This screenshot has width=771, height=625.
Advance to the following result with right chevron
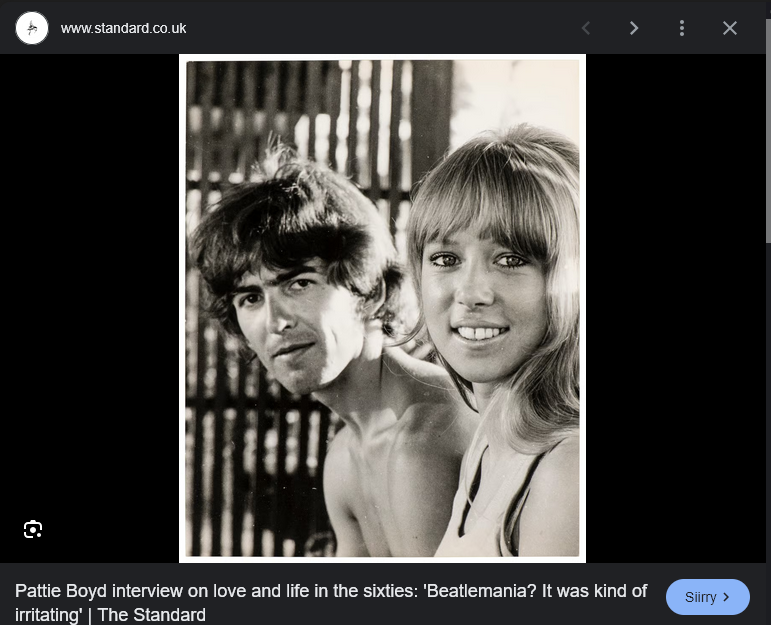point(634,28)
